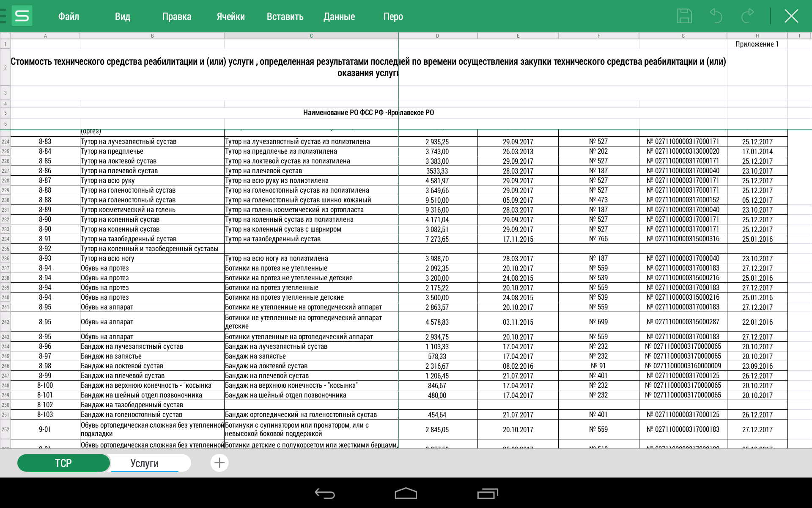Select cell with price 9 510,00
This screenshot has width=812, height=508.
[x=438, y=200]
